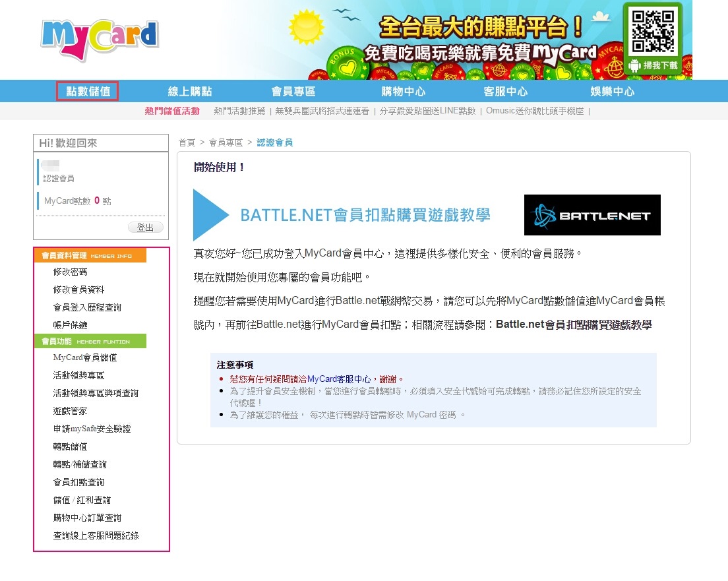Image resolution: width=728 pixels, height=581 pixels.
Task: Open 儲值/紅利查詢 in sidebar
Action: [x=82, y=500]
